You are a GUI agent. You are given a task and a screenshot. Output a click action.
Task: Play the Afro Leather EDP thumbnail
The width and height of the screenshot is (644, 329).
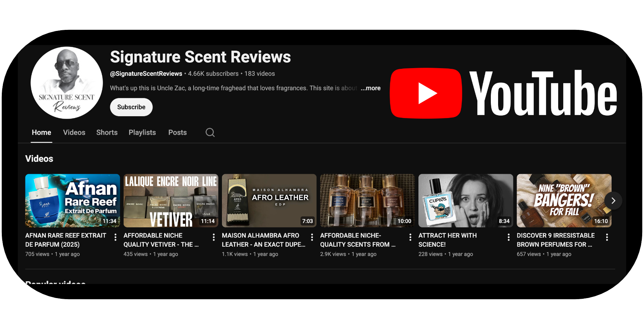click(269, 201)
